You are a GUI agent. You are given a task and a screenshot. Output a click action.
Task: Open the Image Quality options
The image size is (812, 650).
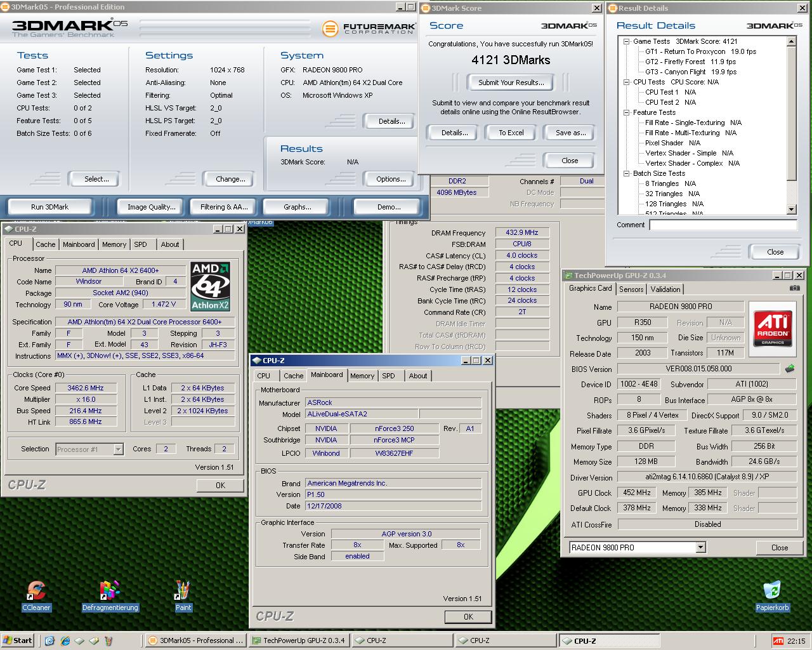(151, 207)
